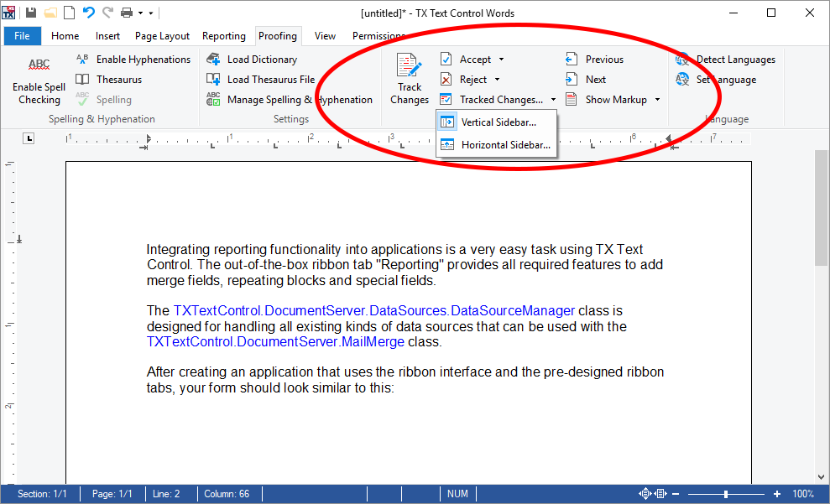Choose Vertical Sidebar... from the menu
The height and width of the screenshot is (504, 830).
coord(496,122)
